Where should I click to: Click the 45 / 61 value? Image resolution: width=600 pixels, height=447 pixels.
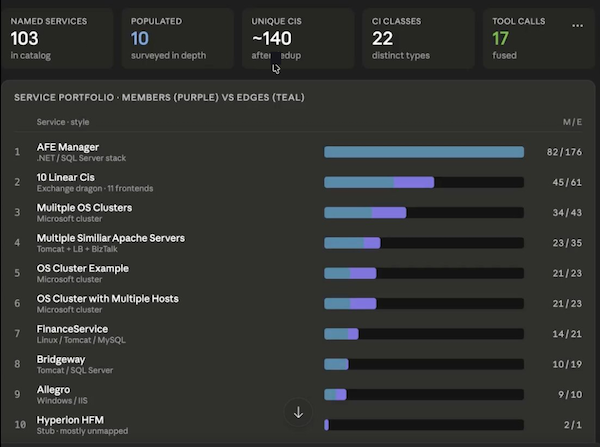coord(567,182)
